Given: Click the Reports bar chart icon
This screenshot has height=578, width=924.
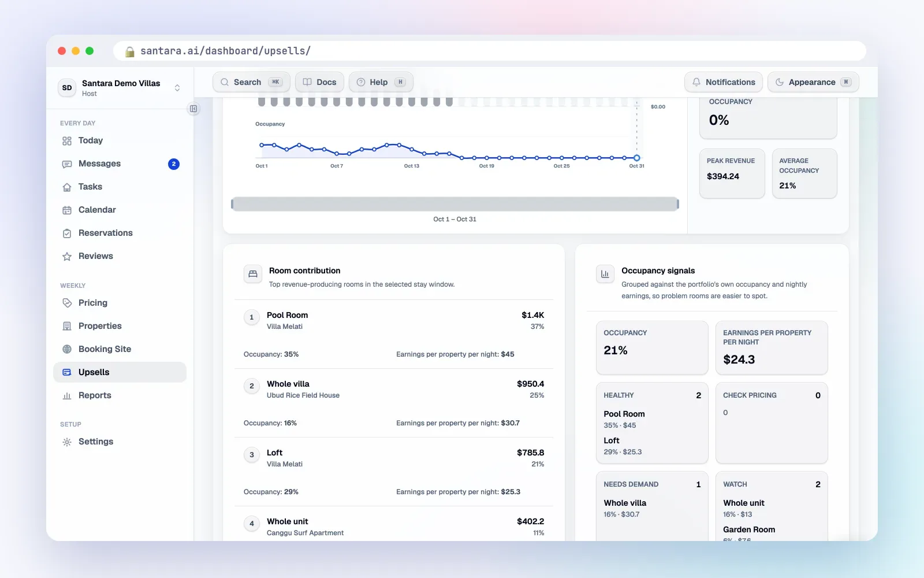Looking at the screenshot, I should point(67,395).
